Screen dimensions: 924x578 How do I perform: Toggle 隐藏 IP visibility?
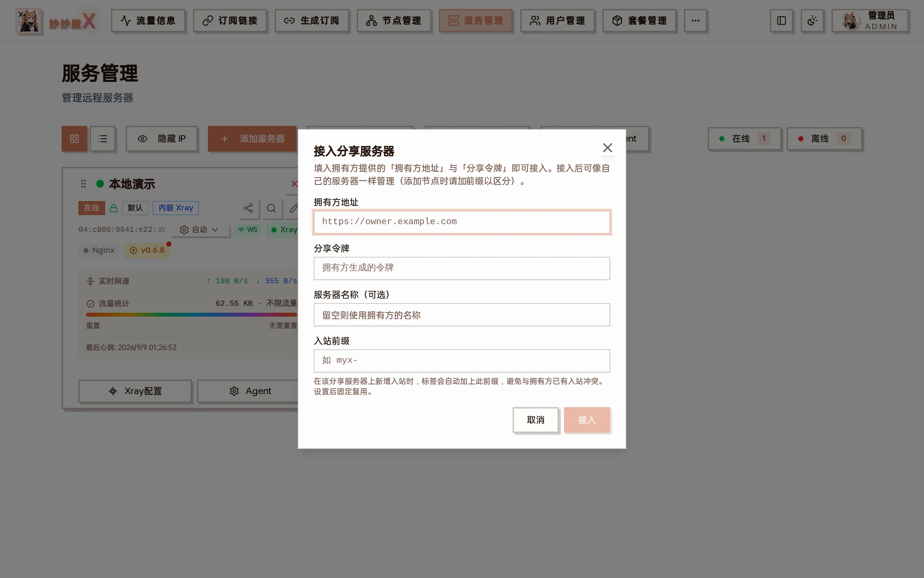pyautogui.click(x=161, y=139)
